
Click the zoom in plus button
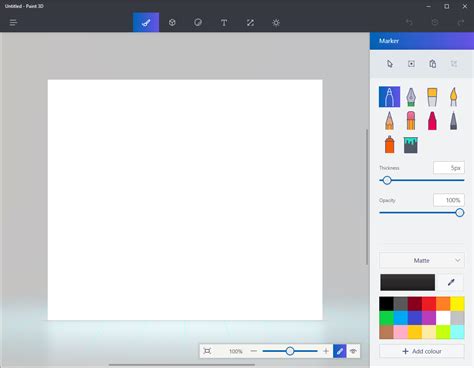[x=326, y=351]
